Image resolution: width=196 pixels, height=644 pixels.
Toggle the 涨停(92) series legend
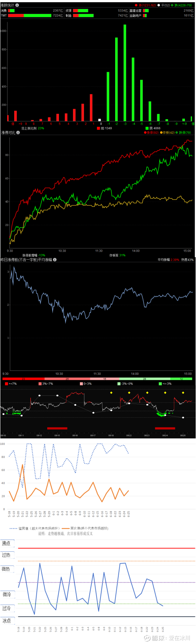(151, 133)
